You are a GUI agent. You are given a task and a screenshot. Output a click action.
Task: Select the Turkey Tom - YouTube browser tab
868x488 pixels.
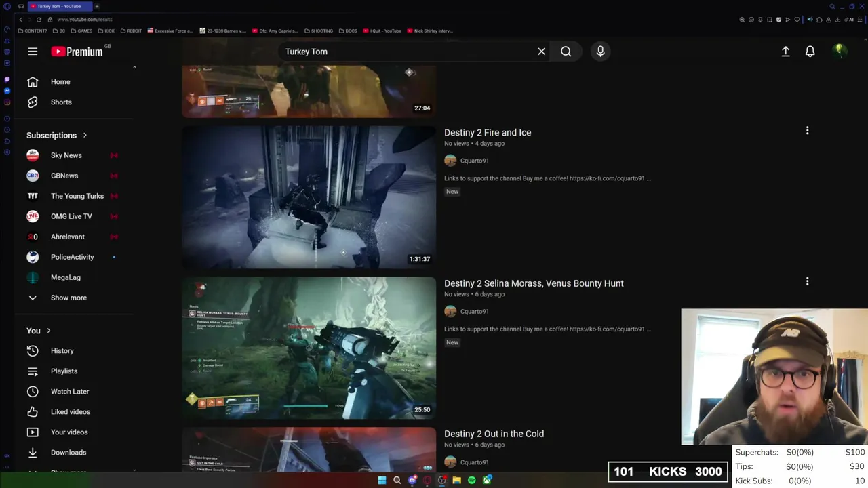pos(60,6)
